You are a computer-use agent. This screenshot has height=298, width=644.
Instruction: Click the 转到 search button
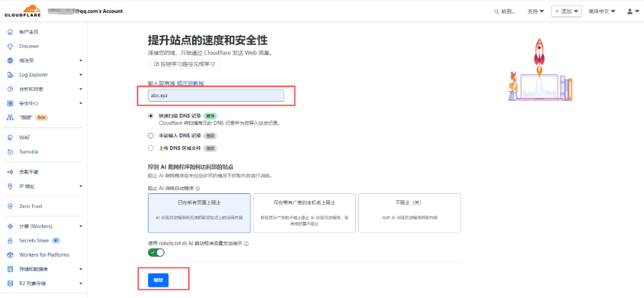505,11
